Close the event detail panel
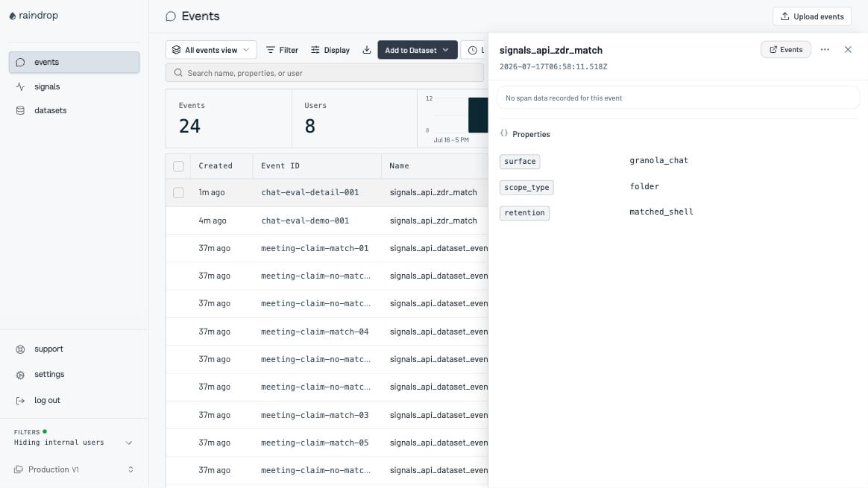 tap(848, 49)
